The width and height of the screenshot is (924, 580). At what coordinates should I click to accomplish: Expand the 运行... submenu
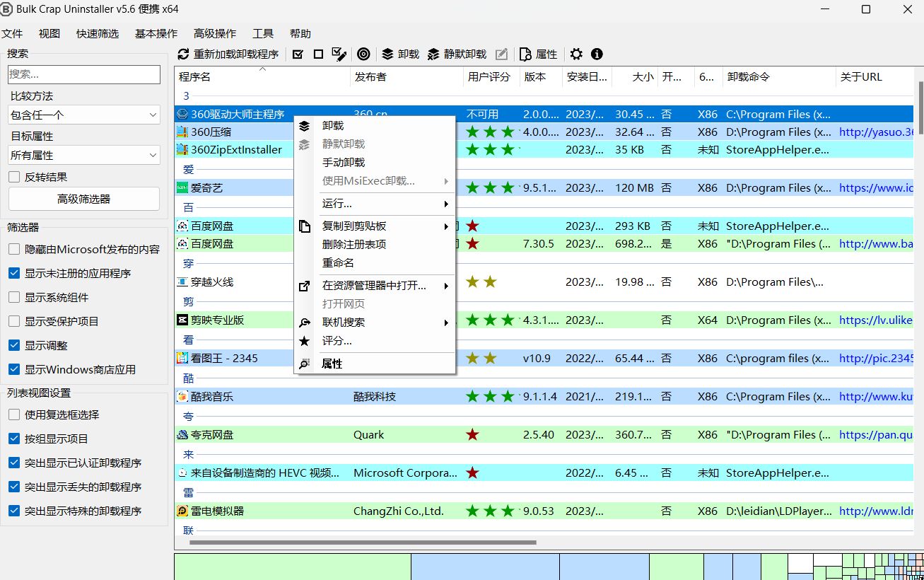[375, 204]
